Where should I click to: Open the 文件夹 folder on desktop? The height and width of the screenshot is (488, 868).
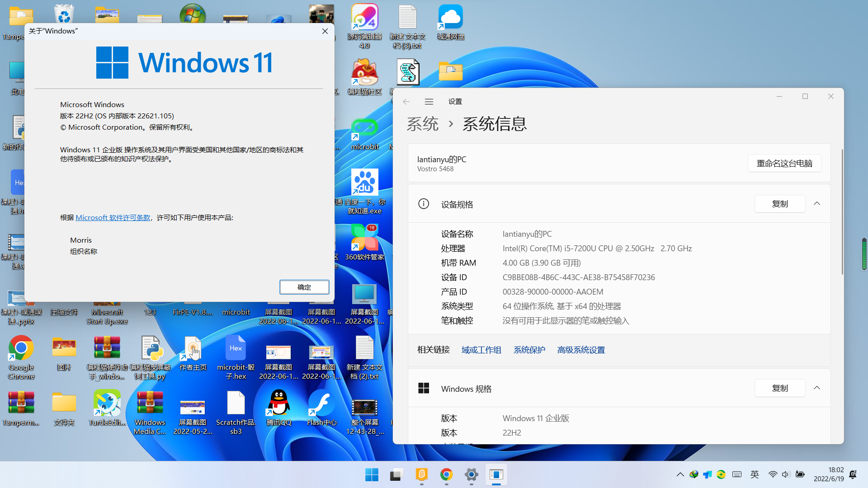64,408
